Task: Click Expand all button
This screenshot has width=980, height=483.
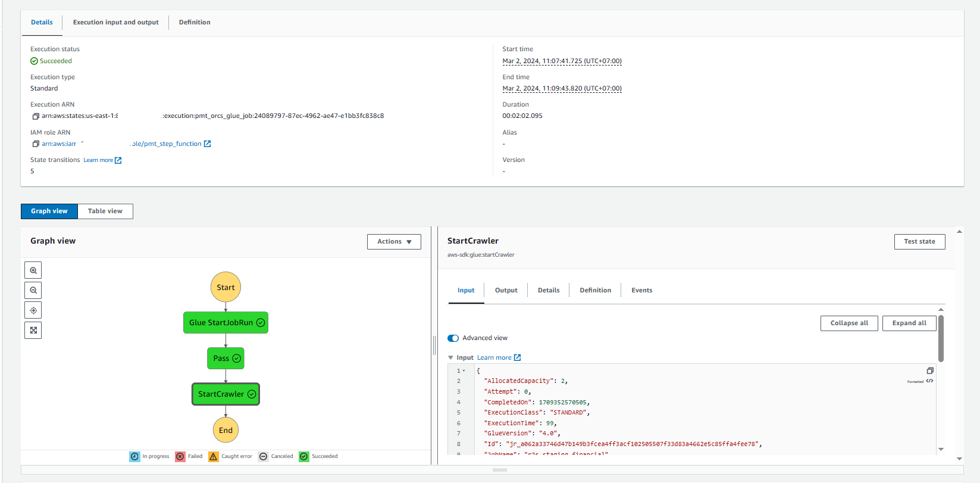Action: click(909, 323)
